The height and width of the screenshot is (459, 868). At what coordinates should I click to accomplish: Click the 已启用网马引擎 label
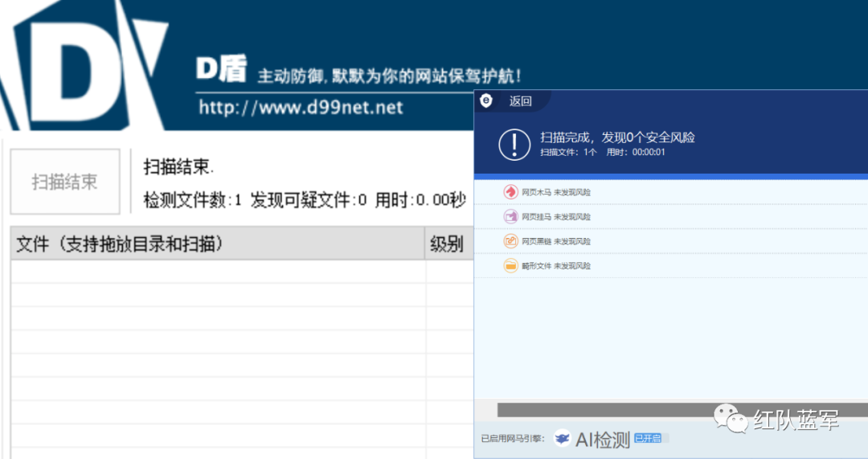click(x=513, y=439)
